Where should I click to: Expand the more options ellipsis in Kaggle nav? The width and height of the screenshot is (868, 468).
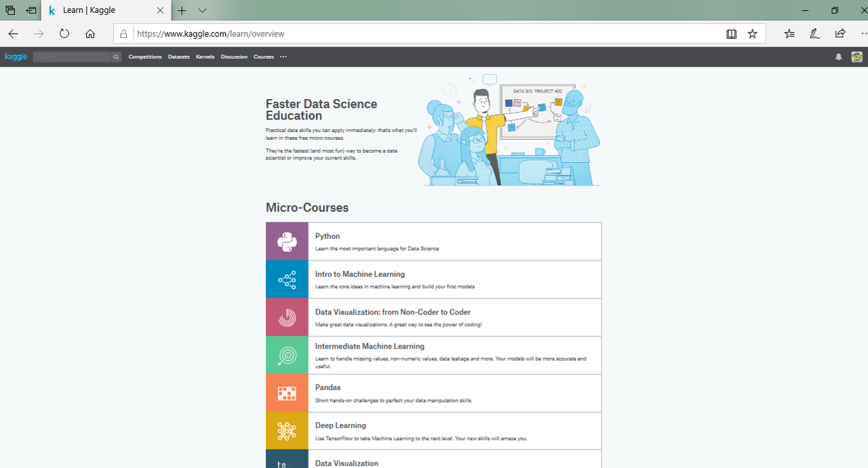click(283, 57)
